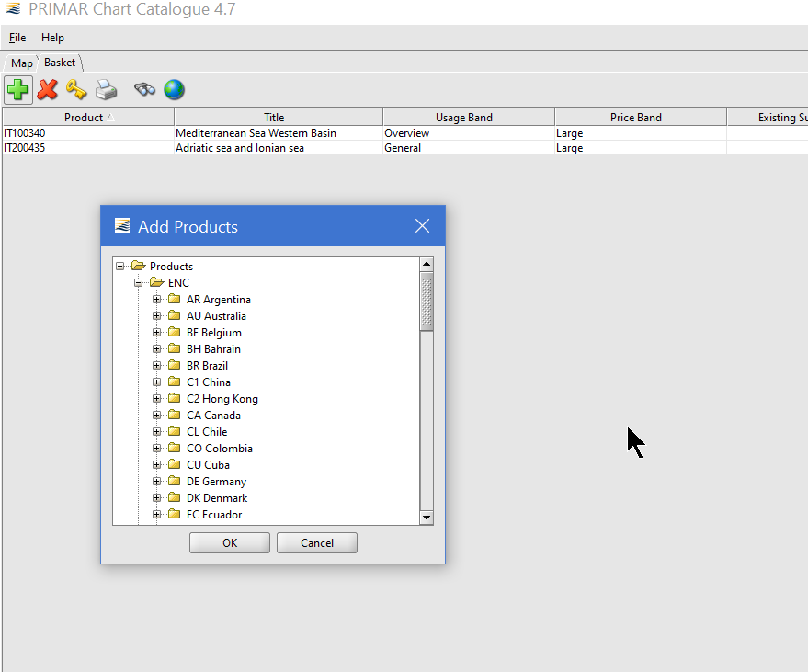
Task: Select the ENC open folder icon
Action: click(156, 282)
